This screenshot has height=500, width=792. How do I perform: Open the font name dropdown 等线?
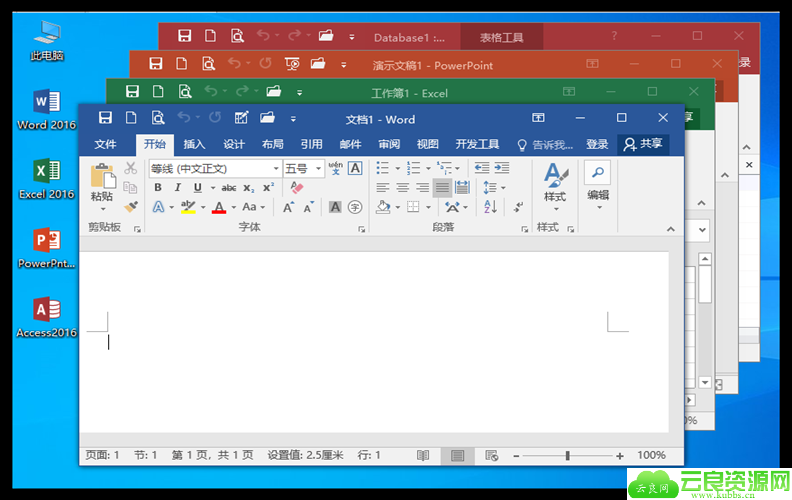[x=276, y=168]
